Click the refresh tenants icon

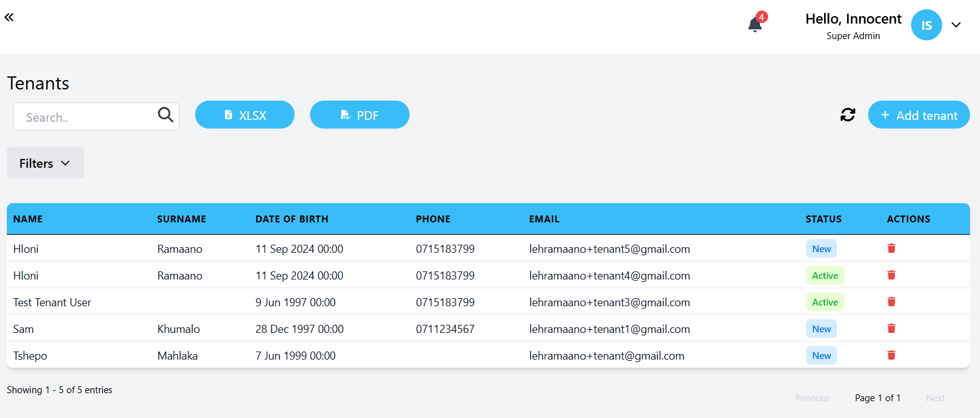[x=848, y=115]
